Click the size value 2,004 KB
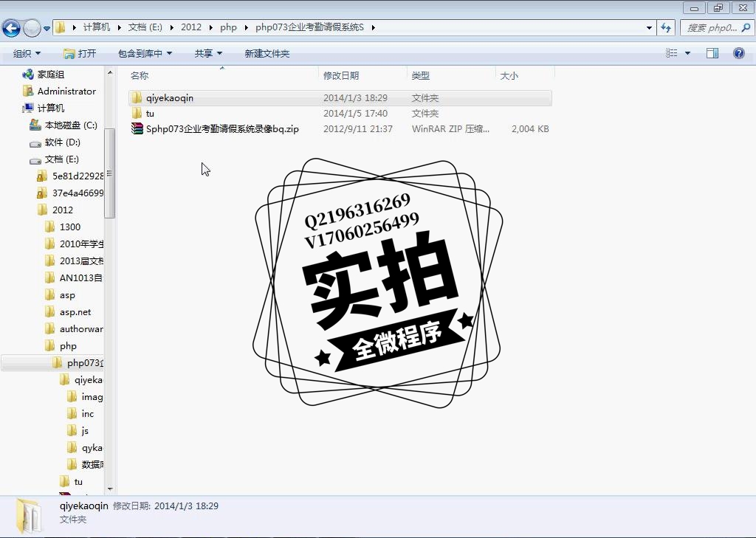The width and height of the screenshot is (756, 538). point(530,128)
